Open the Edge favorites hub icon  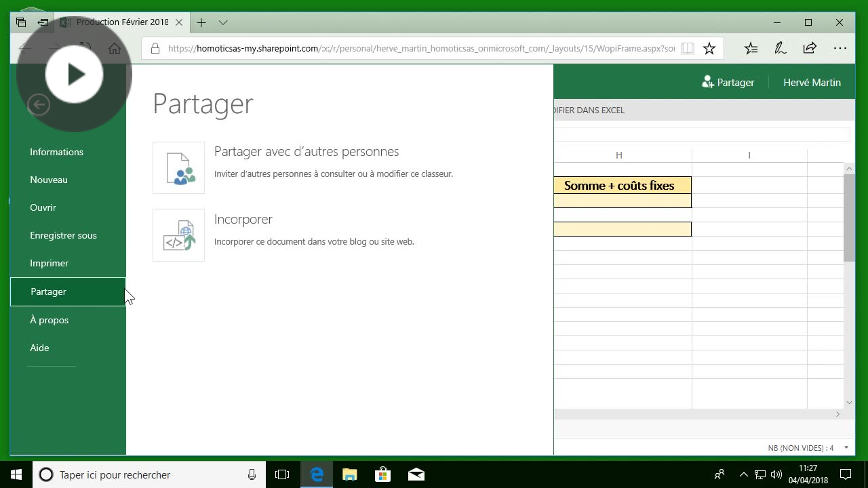(x=751, y=48)
